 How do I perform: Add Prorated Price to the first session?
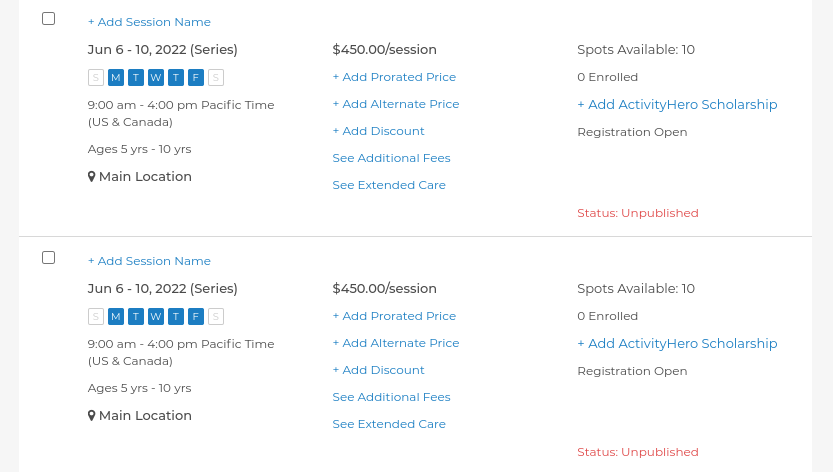394,77
